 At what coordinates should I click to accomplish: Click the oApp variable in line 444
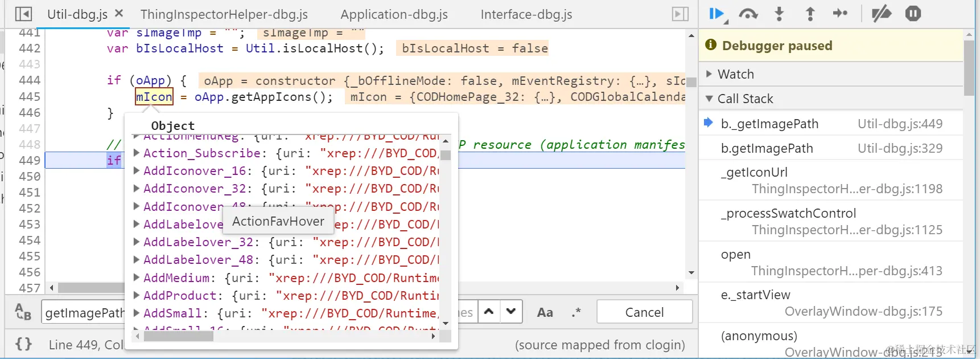coord(150,81)
